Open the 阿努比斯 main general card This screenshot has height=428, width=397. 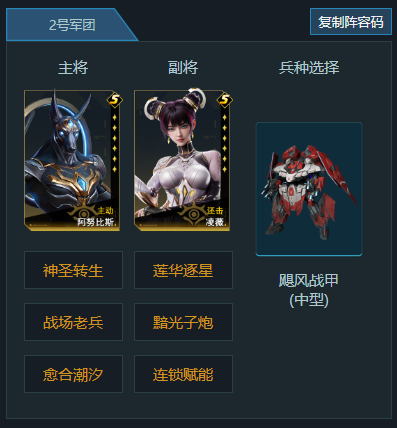point(72,160)
